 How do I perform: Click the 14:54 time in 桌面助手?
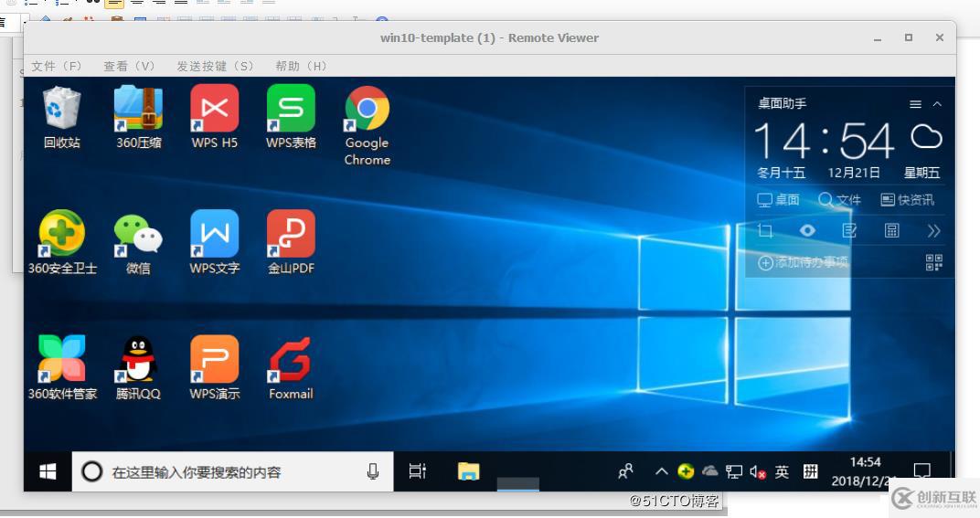[825, 140]
